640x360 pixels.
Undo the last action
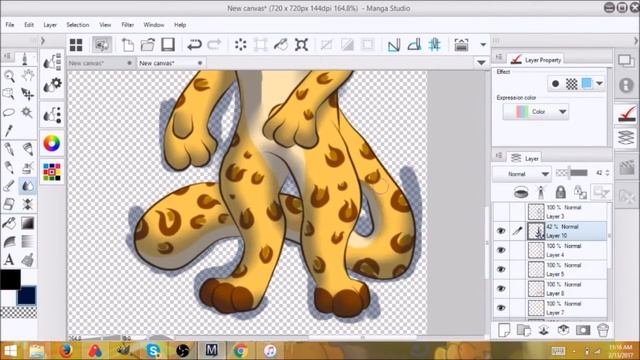click(x=194, y=44)
